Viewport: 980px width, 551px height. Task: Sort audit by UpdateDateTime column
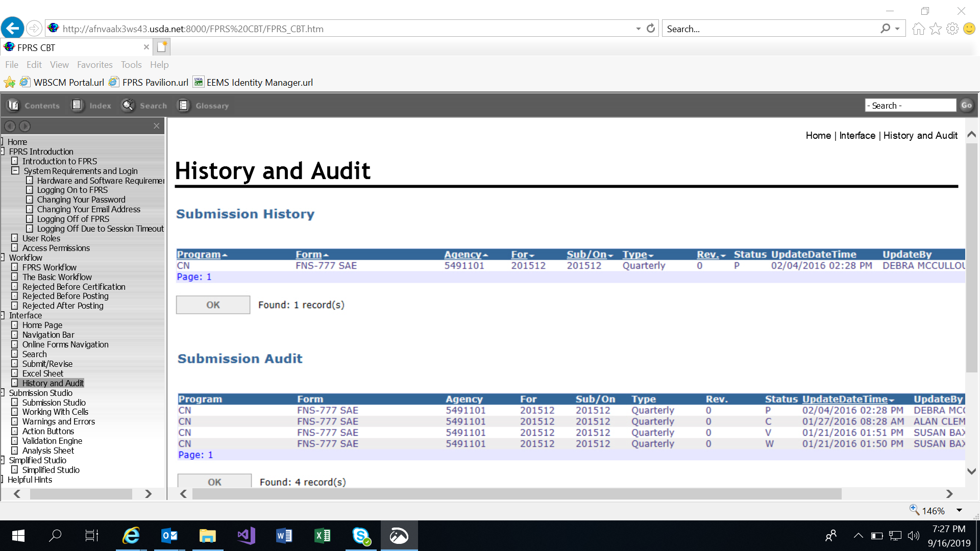tap(845, 399)
